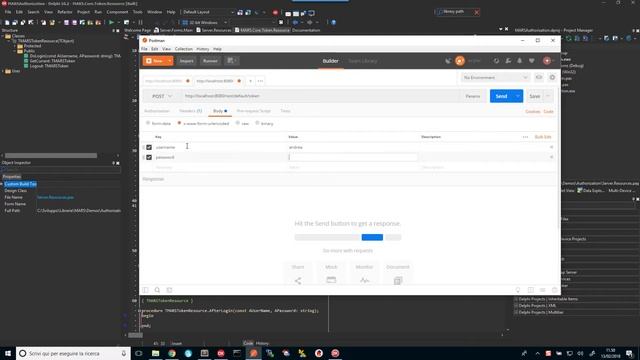Open the user avatar menu in Postman
Screen dimensions: 640x360
click(548, 61)
